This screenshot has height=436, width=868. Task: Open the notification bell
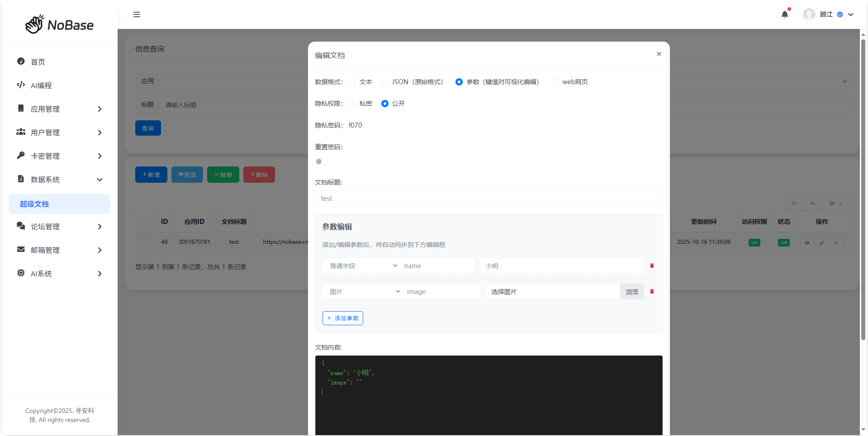[x=785, y=14]
